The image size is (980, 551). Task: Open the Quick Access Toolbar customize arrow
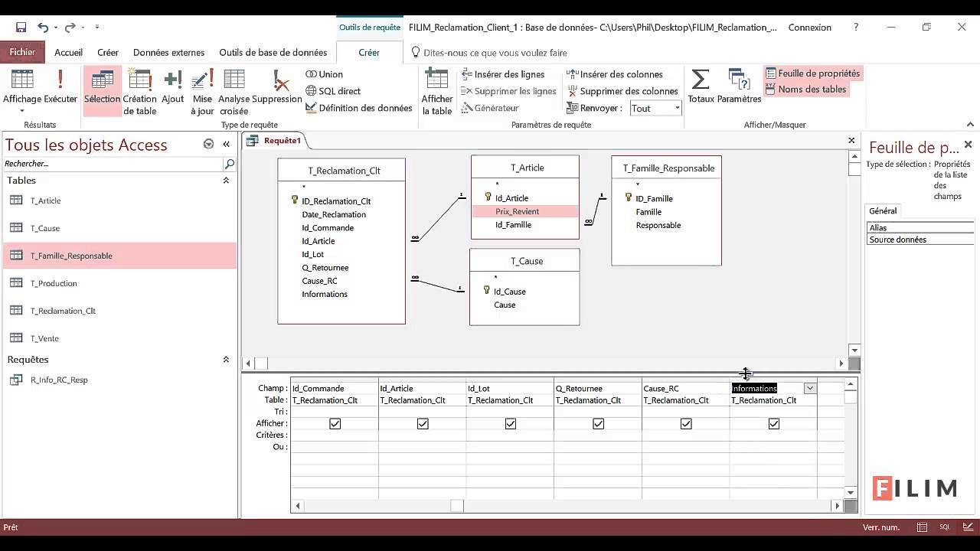tap(97, 28)
